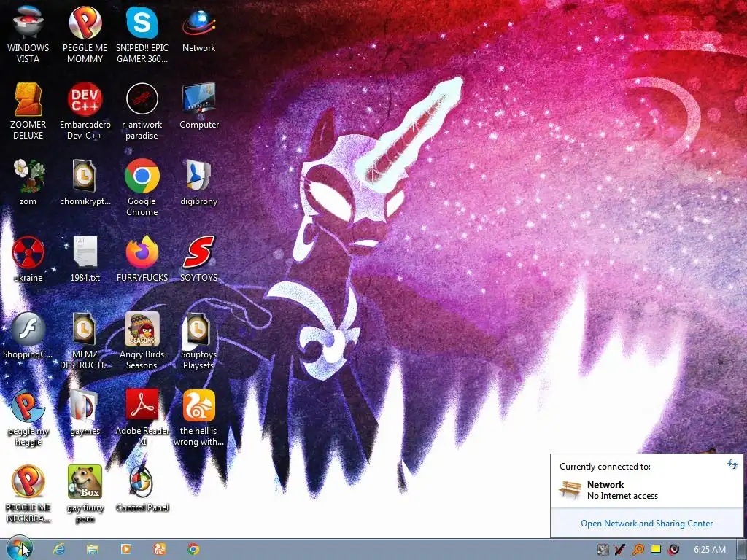
Task: Launch Adobe Reader XI from desktop
Action: point(142,417)
